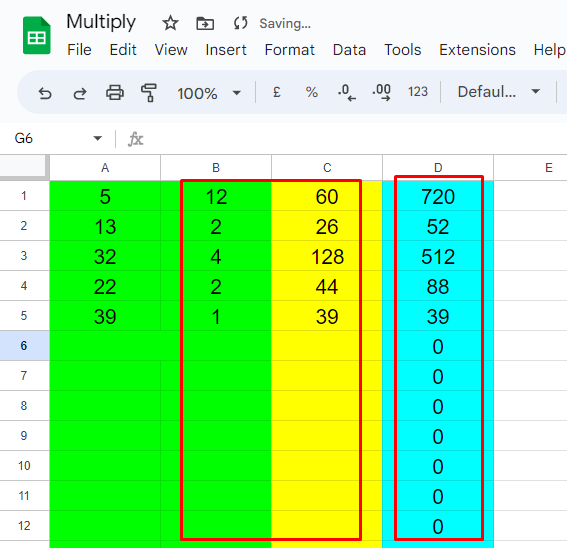Print the spreadsheet
Image resolution: width=567 pixels, height=548 pixels.
(x=115, y=93)
